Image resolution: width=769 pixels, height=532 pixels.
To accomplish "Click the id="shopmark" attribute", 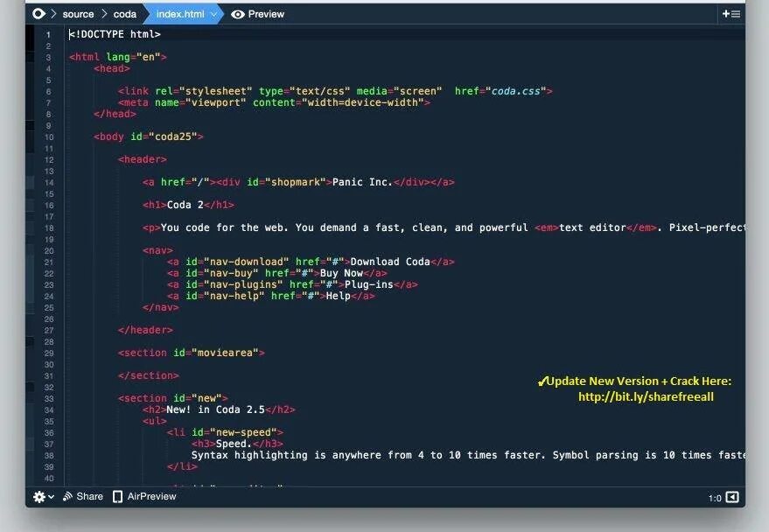I will click(x=286, y=182).
